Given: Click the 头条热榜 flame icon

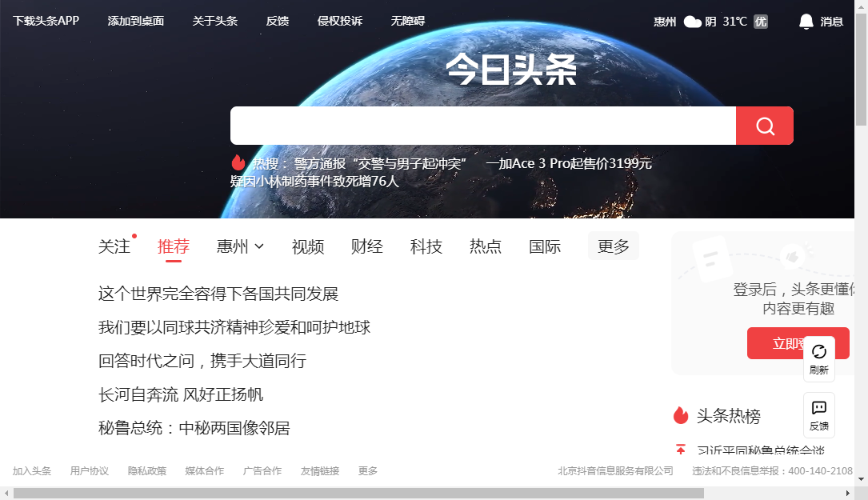Looking at the screenshot, I should (x=681, y=415).
